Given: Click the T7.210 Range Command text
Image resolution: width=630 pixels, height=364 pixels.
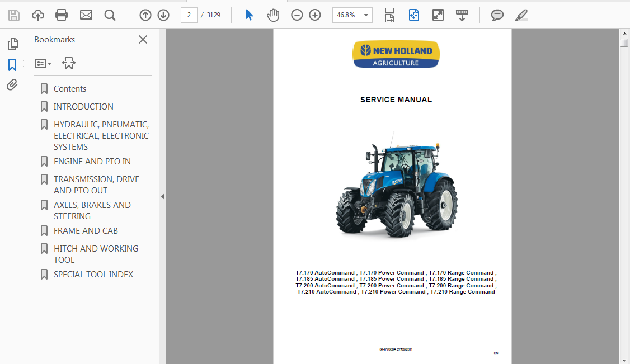Looking at the screenshot, I should [463, 292].
